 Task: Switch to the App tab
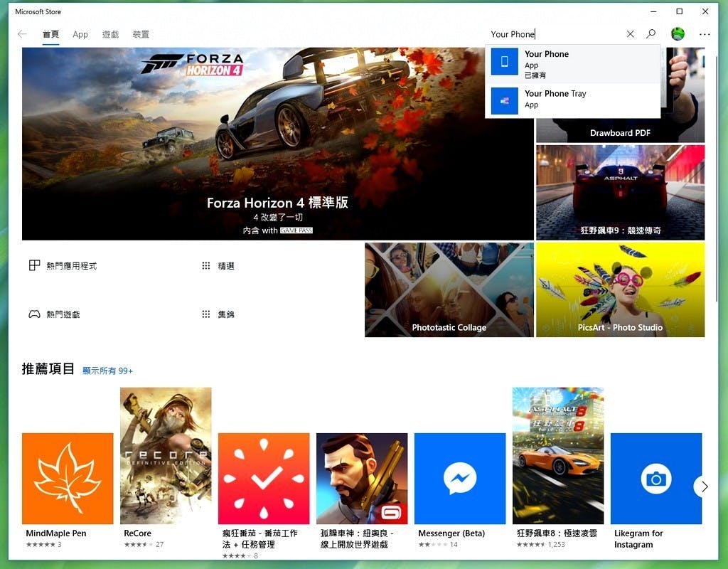click(x=80, y=34)
